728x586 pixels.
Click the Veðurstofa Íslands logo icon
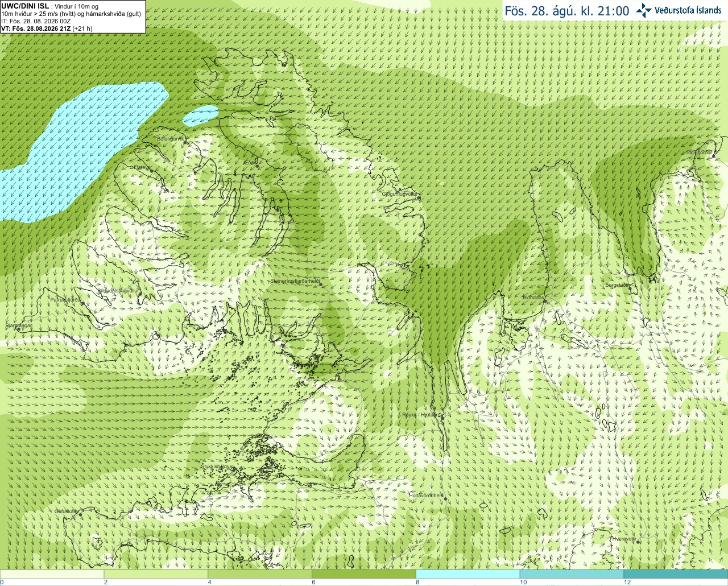coord(644,10)
